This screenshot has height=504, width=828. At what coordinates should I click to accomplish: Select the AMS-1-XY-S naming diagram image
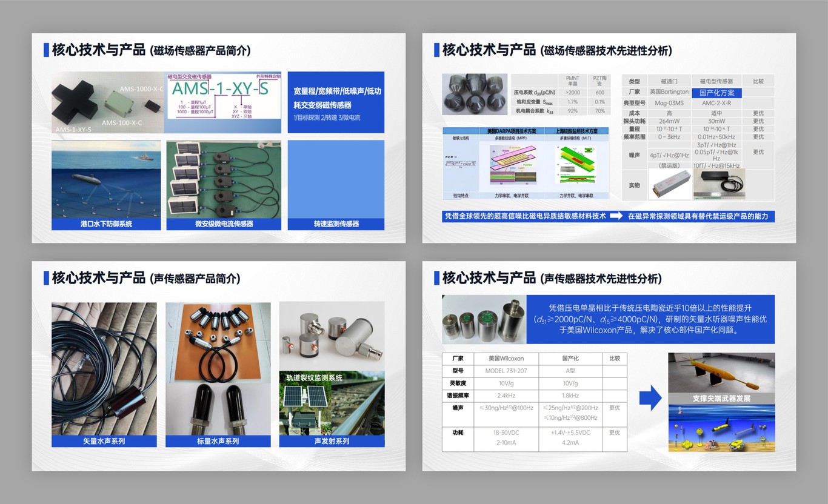(x=224, y=102)
